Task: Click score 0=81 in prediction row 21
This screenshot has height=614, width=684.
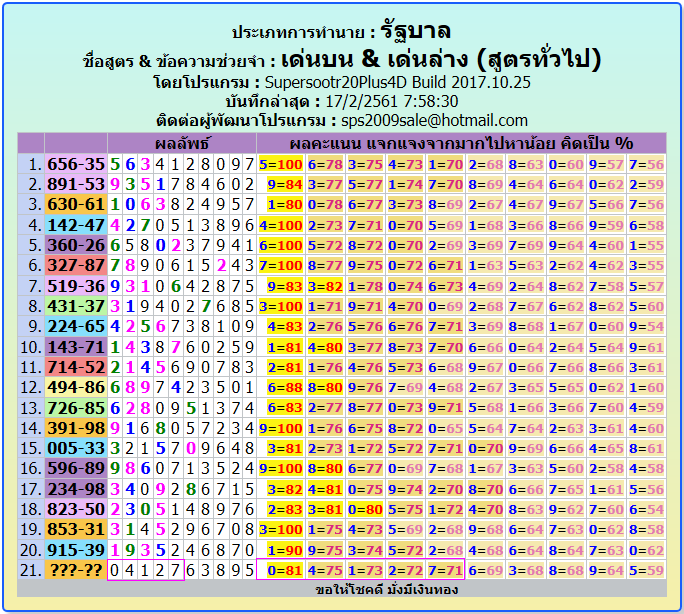Action: coord(285,570)
